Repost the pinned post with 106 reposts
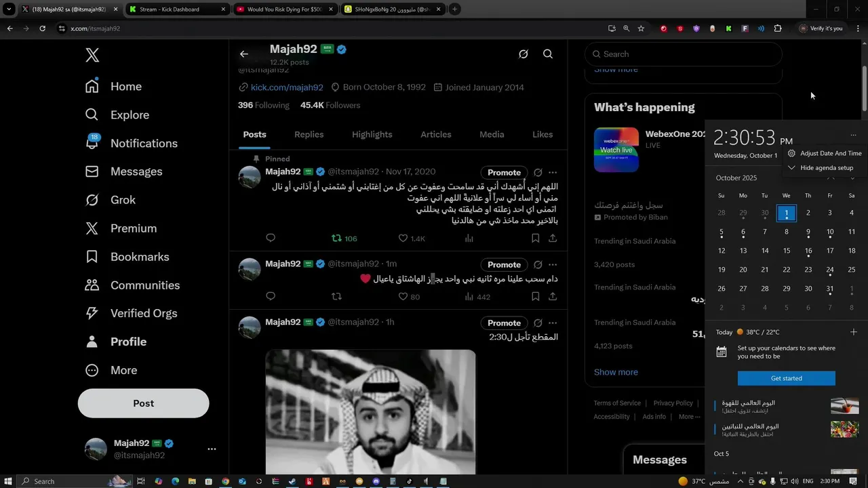Image resolution: width=868 pixels, height=488 pixels. point(344,238)
